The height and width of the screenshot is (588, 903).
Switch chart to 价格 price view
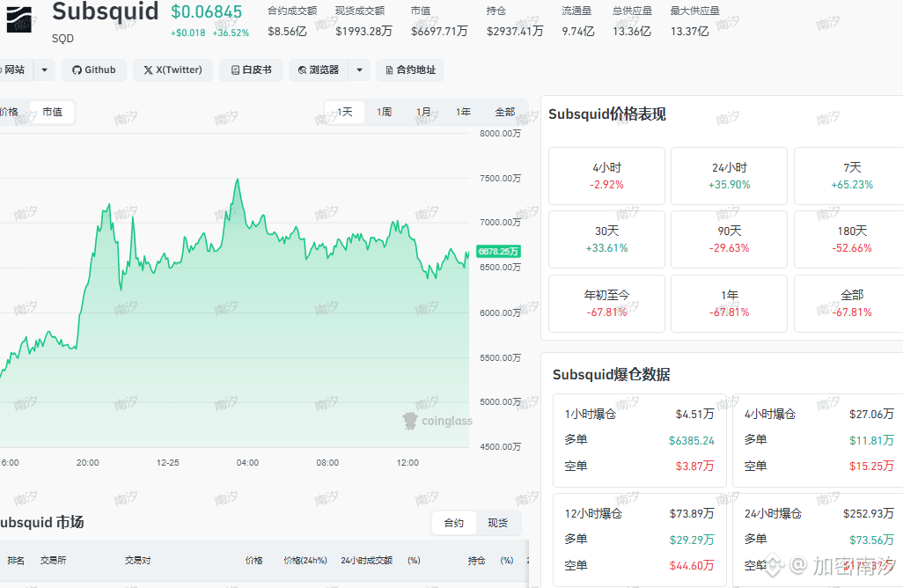pyautogui.click(x=9, y=112)
